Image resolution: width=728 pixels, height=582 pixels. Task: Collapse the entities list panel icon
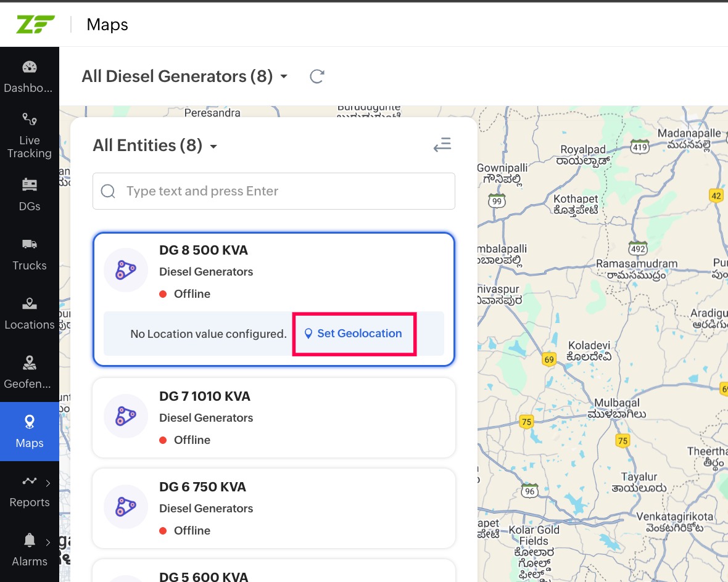442,145
